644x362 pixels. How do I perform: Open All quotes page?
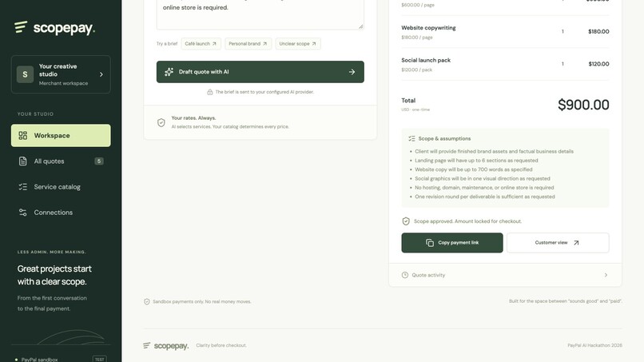click(61, 161)
